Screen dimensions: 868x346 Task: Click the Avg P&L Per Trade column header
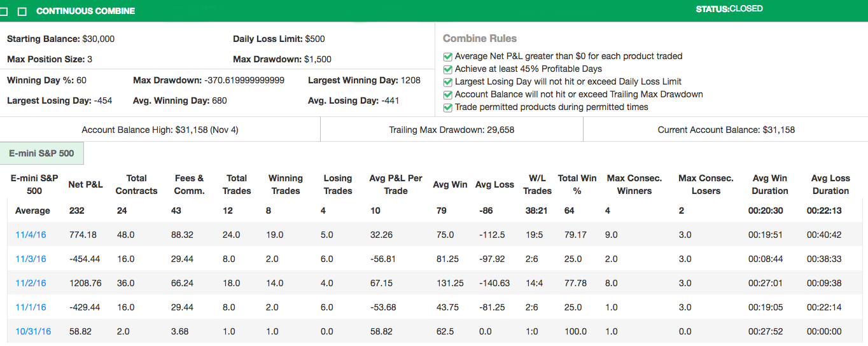click(395, 184)
